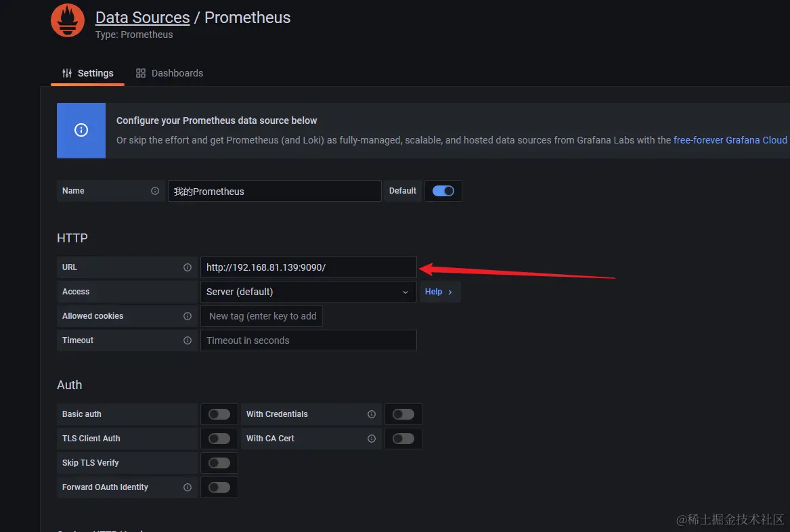The image size is (790, 532).
Task: Click the With CA Cert info icon
Action: point(372,439)
